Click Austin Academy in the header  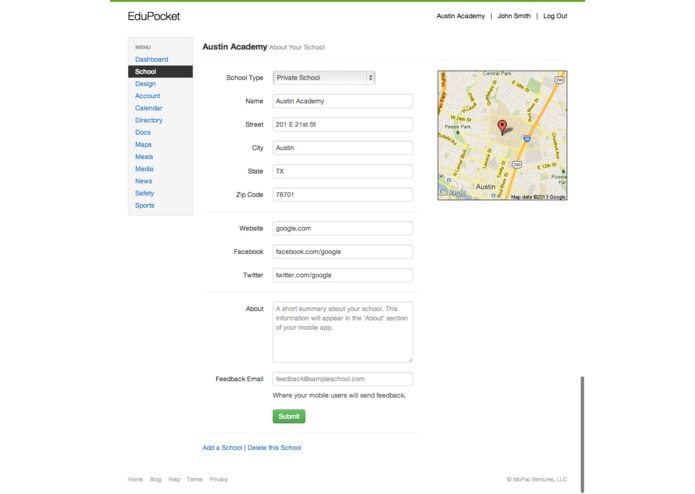click(461, 16)
